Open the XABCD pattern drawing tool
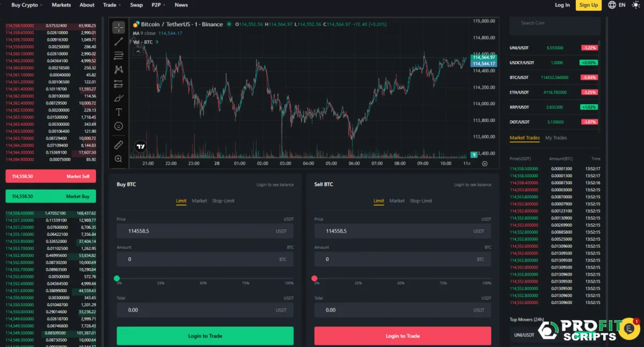This screenshot has width=644, height=347. (118, 69)
